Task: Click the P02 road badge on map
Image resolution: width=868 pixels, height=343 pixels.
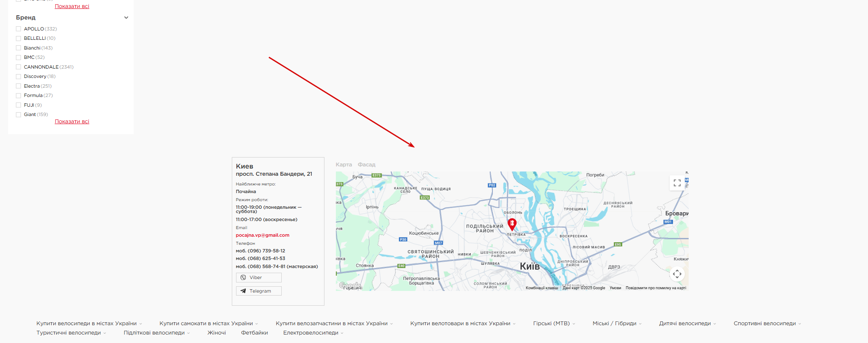Action: pos(492,185)
